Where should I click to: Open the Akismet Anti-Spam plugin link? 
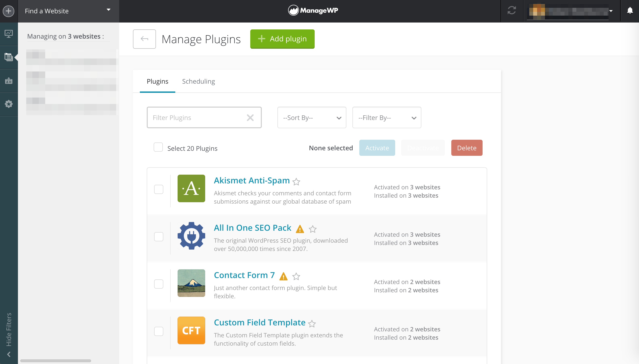[x=252, y=180]
